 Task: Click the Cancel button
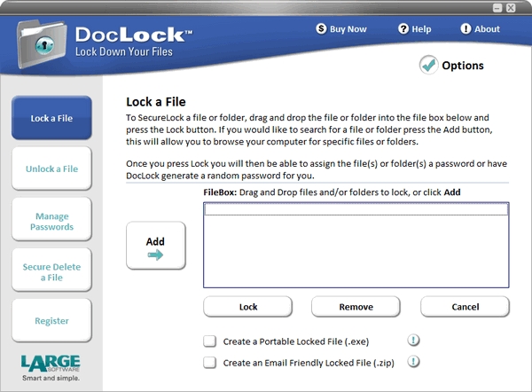point(465,307)
